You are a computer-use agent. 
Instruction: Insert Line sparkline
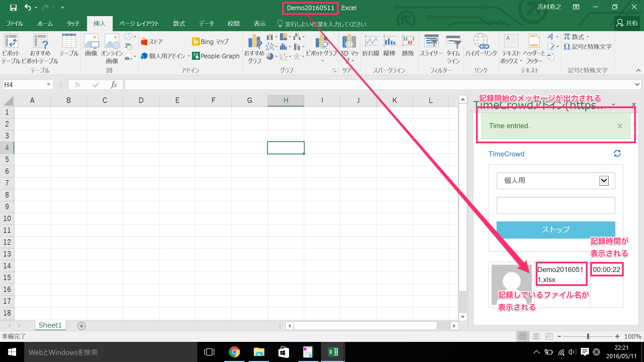(x=371, y=45)
